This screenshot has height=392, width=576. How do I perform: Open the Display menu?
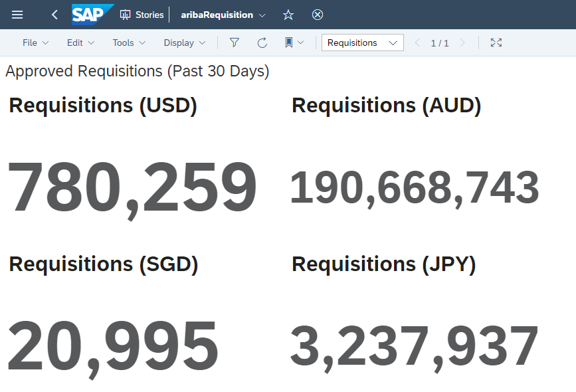click(185, 43)
